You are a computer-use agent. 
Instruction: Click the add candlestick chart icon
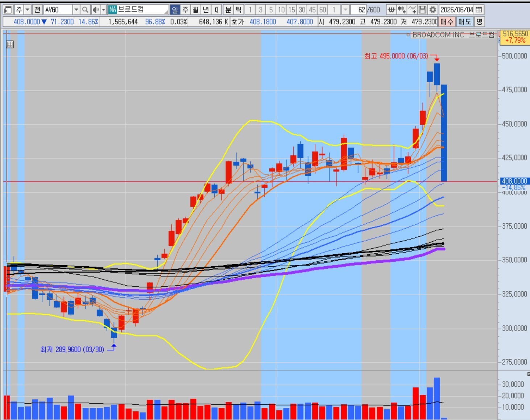[x=402, y=10]
